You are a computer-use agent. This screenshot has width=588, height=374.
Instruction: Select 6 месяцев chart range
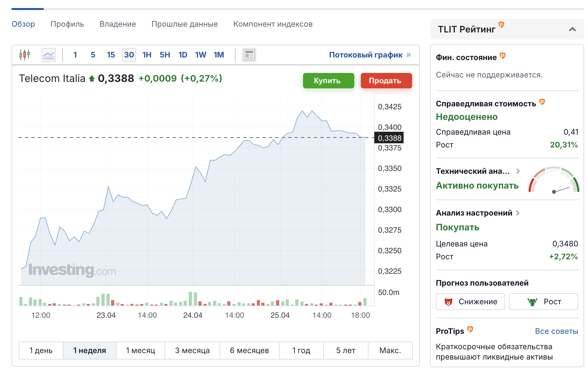point(249,351)
